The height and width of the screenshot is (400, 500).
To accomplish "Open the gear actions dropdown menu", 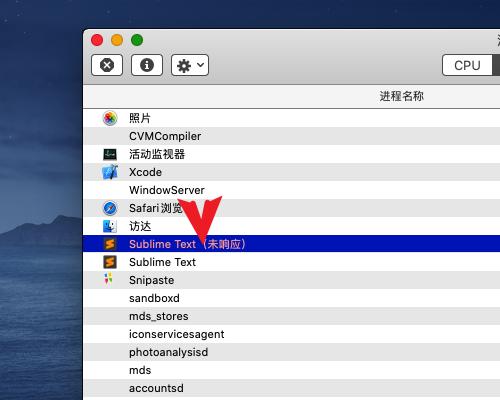I will pos(190,65).
